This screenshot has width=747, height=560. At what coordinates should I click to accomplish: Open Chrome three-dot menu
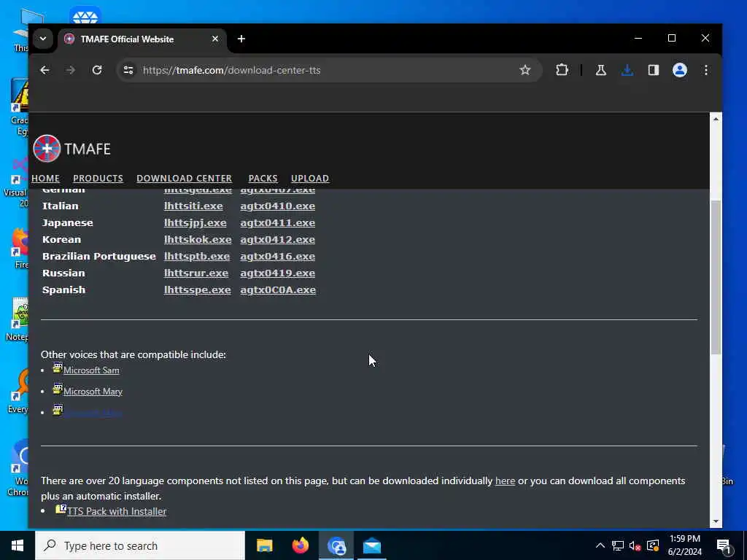[706, 70]
